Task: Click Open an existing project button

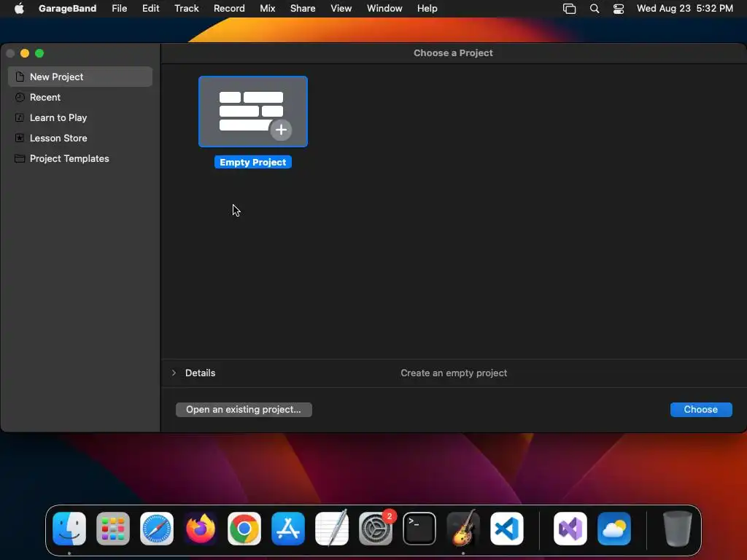Action: [x=244, y=410]
